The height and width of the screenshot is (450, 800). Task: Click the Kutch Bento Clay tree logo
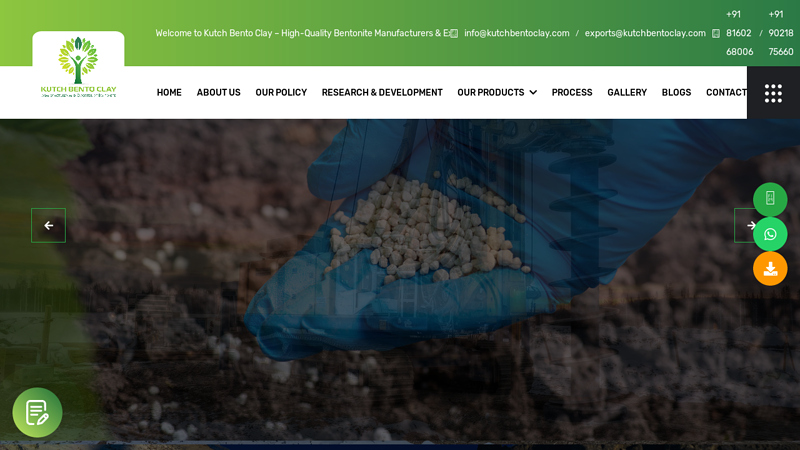click(x=78, y=67)
